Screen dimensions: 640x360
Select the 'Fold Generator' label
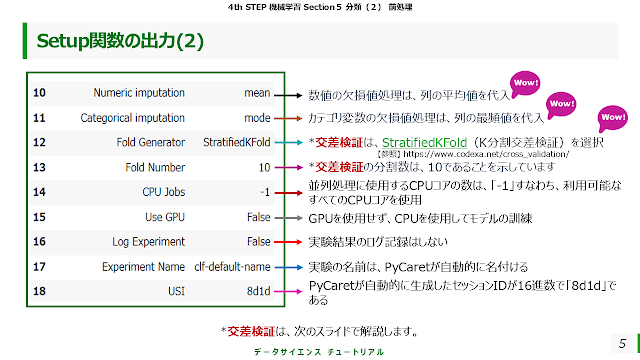coord(151,142)
